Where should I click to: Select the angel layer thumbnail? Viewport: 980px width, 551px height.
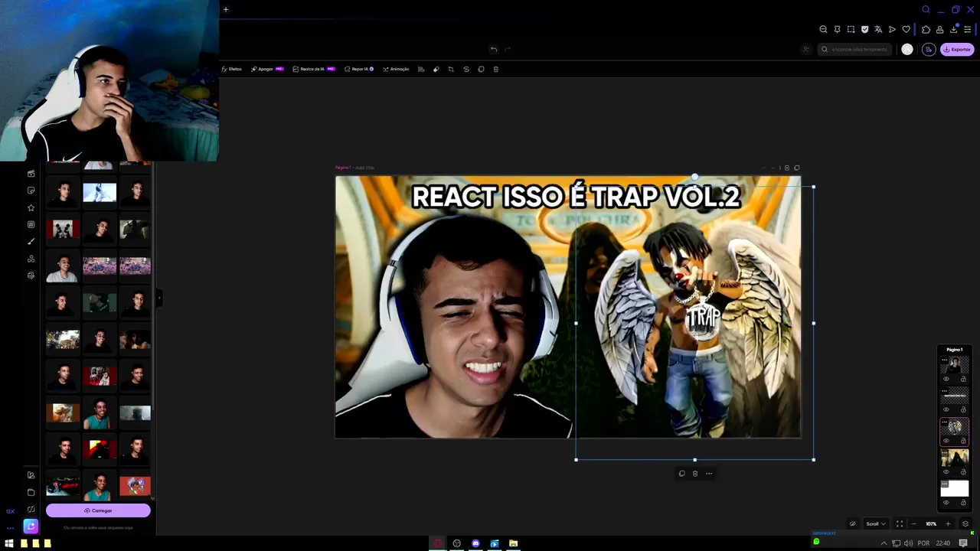955,428
